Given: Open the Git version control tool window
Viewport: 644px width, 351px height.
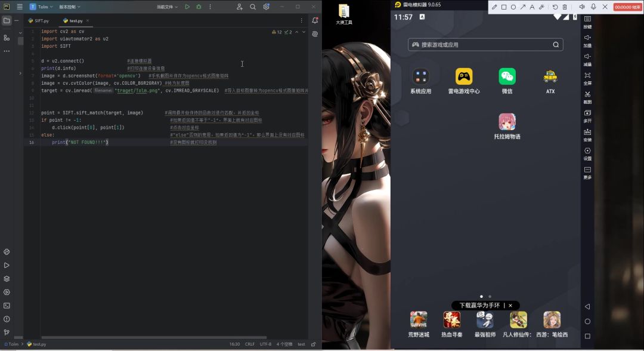Looking at the screenshot, I should click(7, 332).
